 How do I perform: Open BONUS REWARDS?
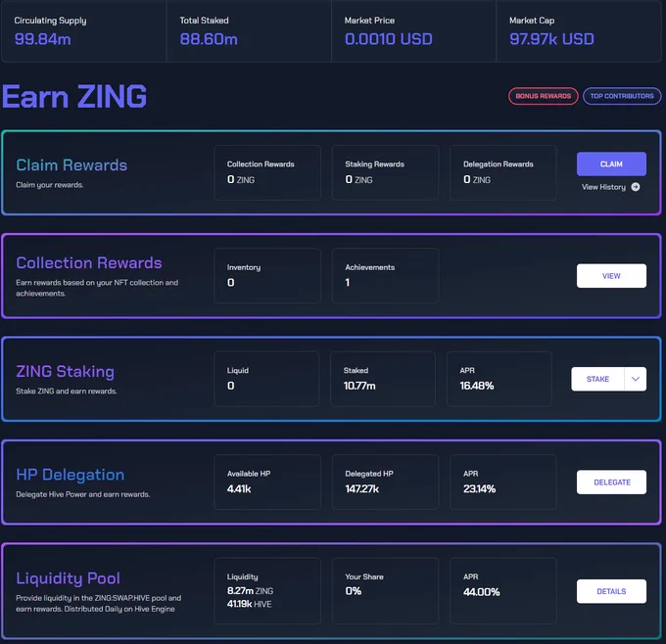(544, 96)
